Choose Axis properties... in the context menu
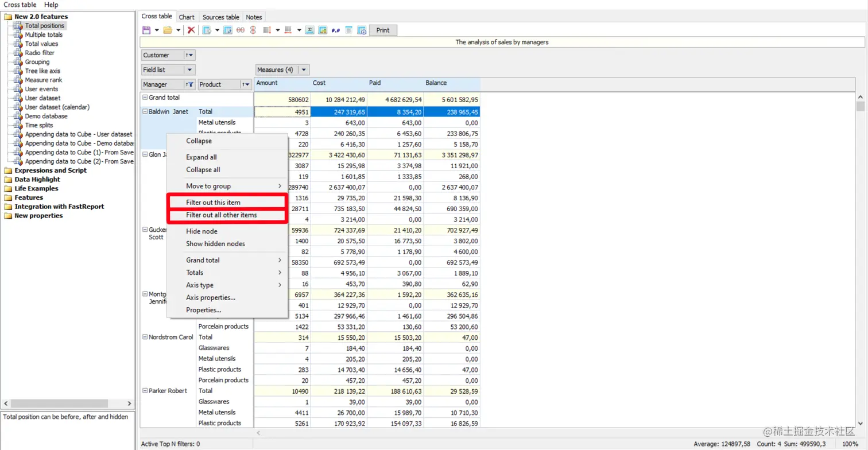This screenshot has width=868, height=450. (x=227, y=298)
